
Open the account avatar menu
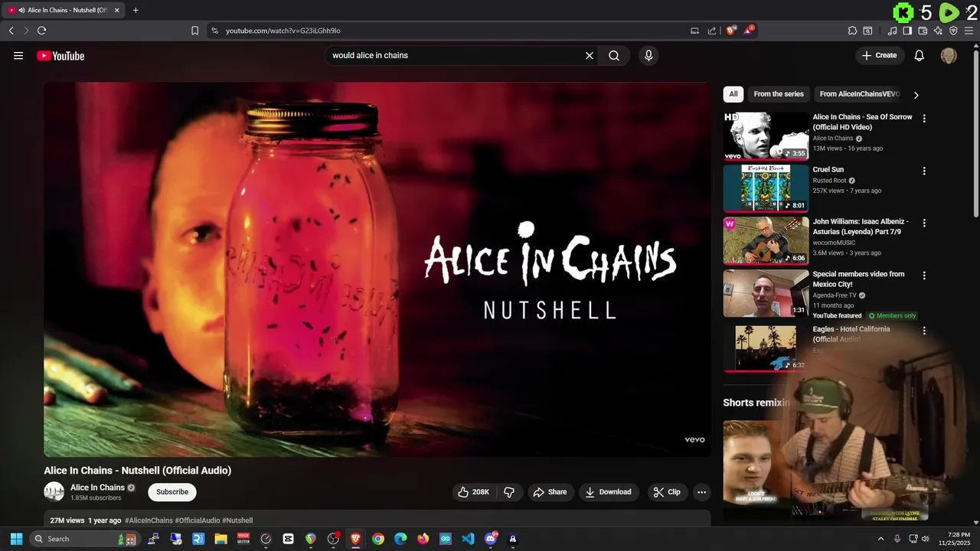click(x=949, y=55)
